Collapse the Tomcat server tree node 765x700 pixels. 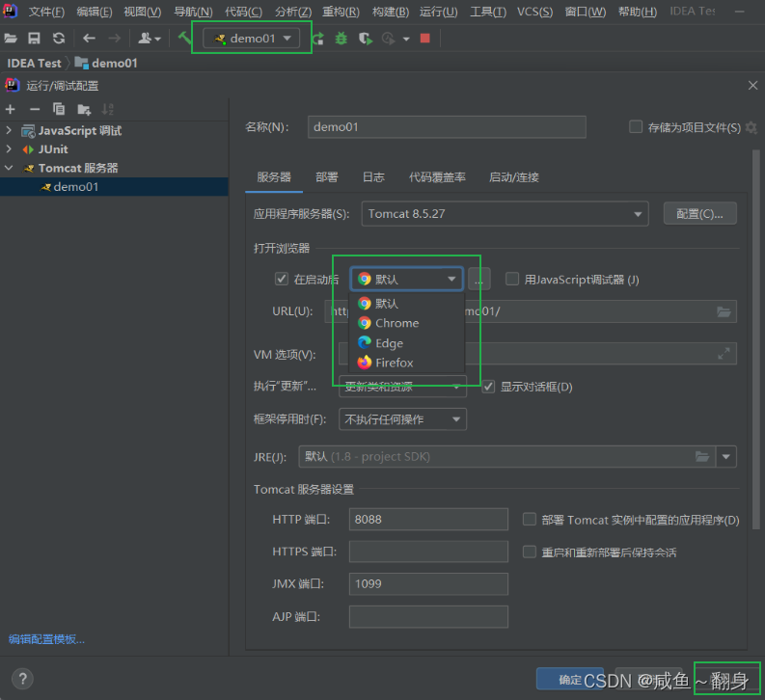coord(9,168)
